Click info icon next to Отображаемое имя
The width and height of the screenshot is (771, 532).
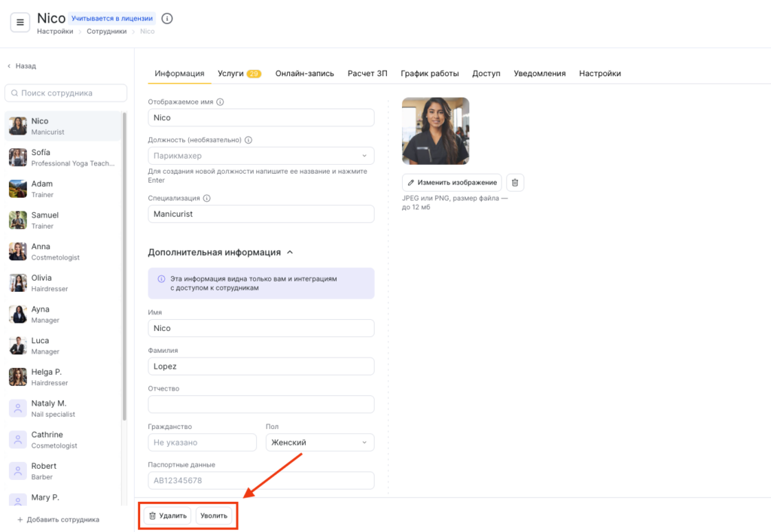pyautogui.click(x=221, y=102)
